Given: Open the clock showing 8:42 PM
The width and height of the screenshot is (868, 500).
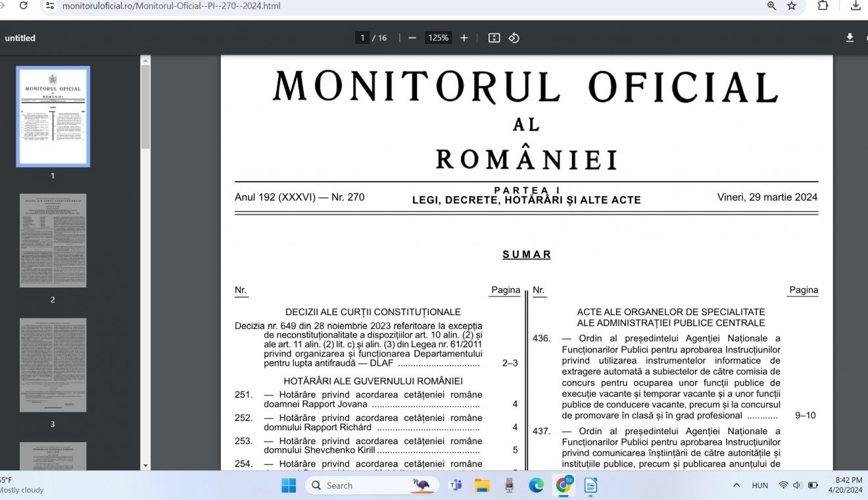Looking at the screenshot, I should (x=845, y=486).
